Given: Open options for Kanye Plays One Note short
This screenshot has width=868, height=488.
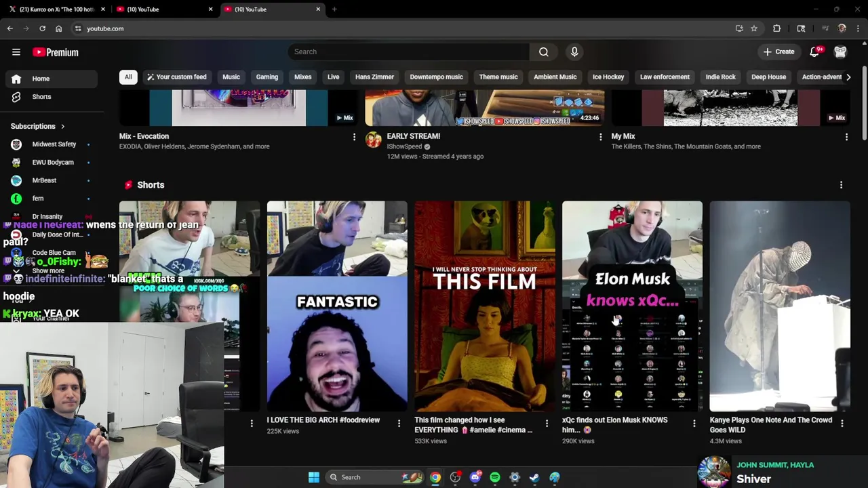Looking at the screenshot, I should [x=842, y=424].
